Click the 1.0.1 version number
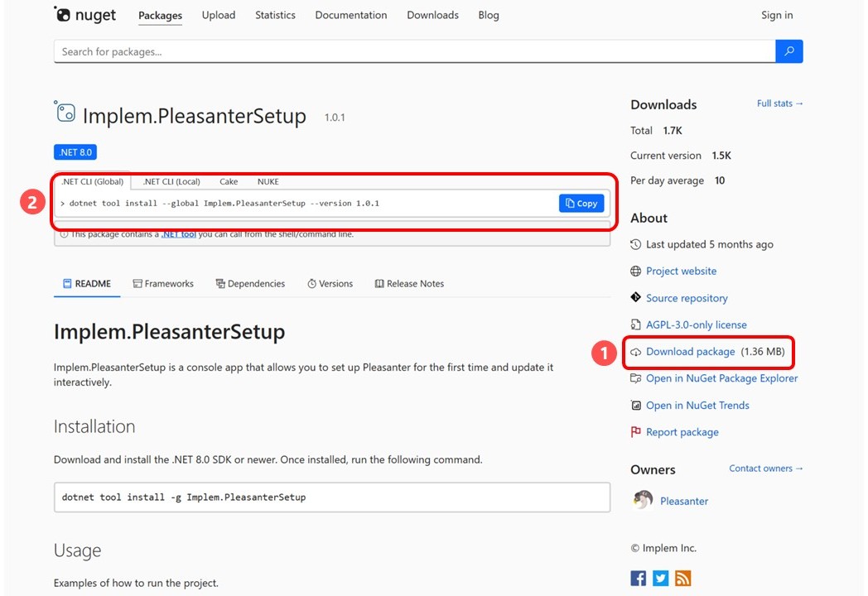868x596 pixels. (x=335, y=118)
